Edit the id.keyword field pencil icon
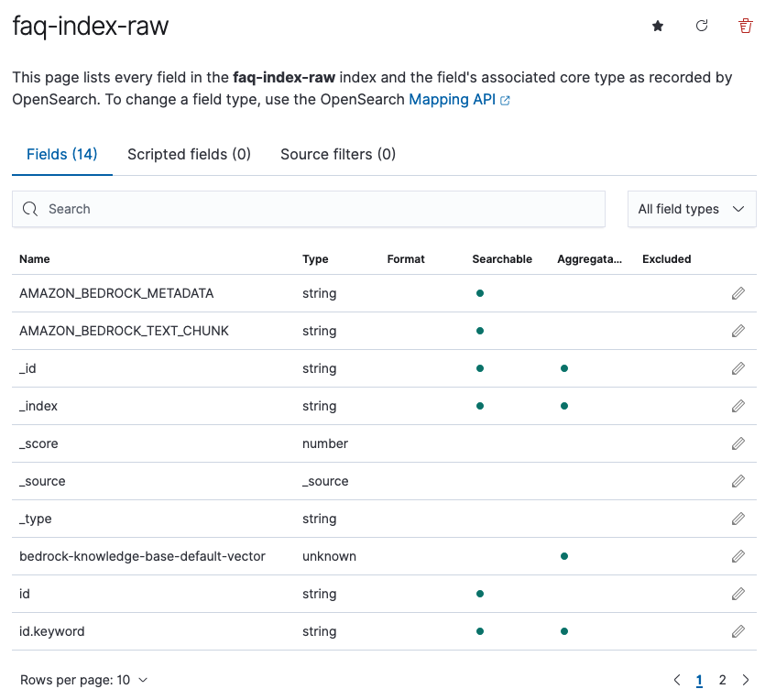The height and width of the screenshot is (700, 765). click(x=738, y=631)
